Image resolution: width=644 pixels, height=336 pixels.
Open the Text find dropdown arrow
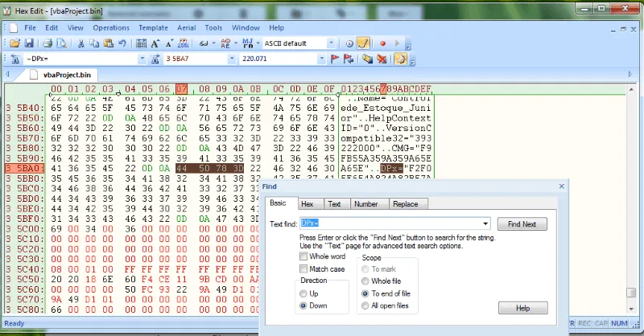485,224
